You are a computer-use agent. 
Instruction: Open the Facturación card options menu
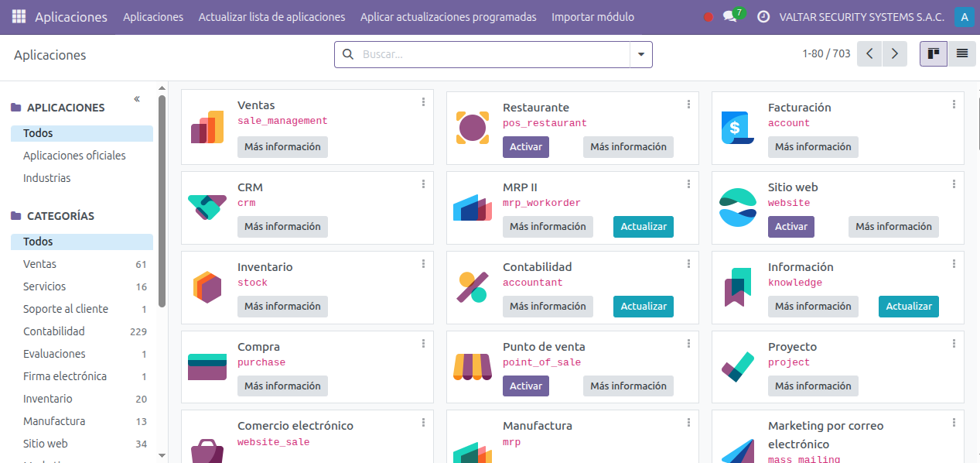[954, 104]
